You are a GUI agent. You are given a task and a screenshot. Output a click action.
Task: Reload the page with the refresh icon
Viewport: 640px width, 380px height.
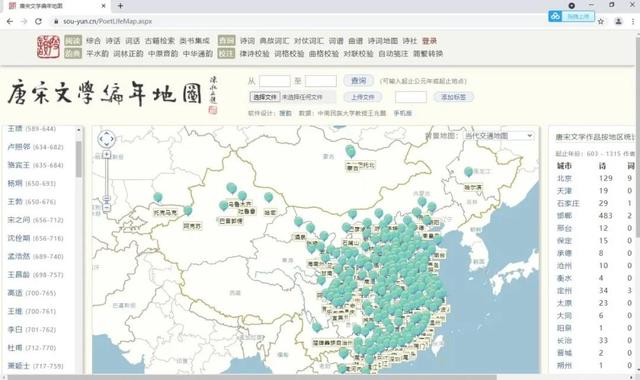(x=38, y=21)
